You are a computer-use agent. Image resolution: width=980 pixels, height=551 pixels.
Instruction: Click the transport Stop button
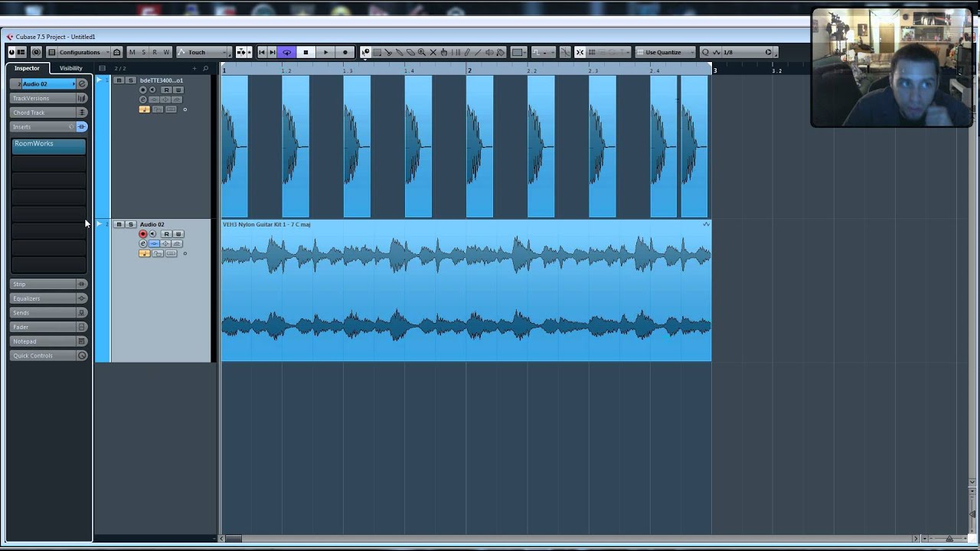305,52
